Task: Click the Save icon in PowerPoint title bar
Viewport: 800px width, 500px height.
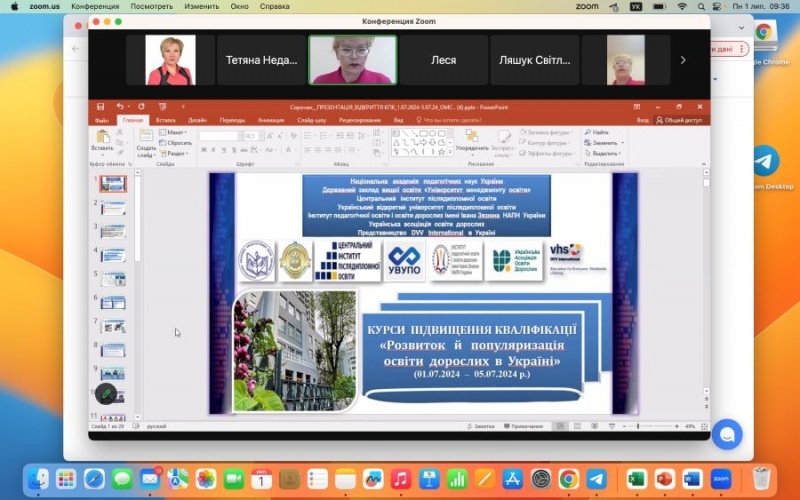Action: point(101,106)
